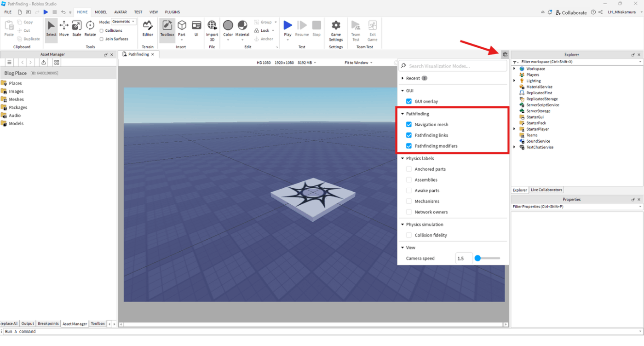Open the MODEL ribbon tab
The image size is (644, 346).
(x=101, y=12)
